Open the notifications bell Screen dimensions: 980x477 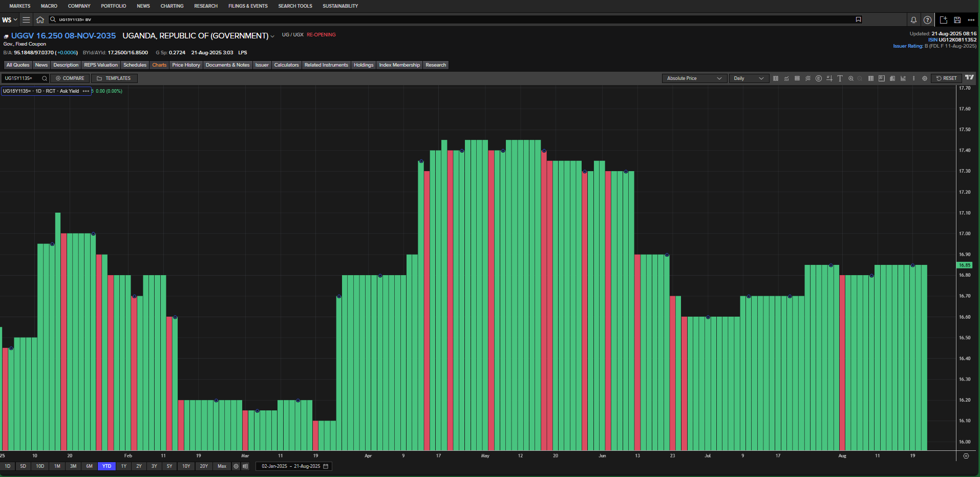[913, 20]
